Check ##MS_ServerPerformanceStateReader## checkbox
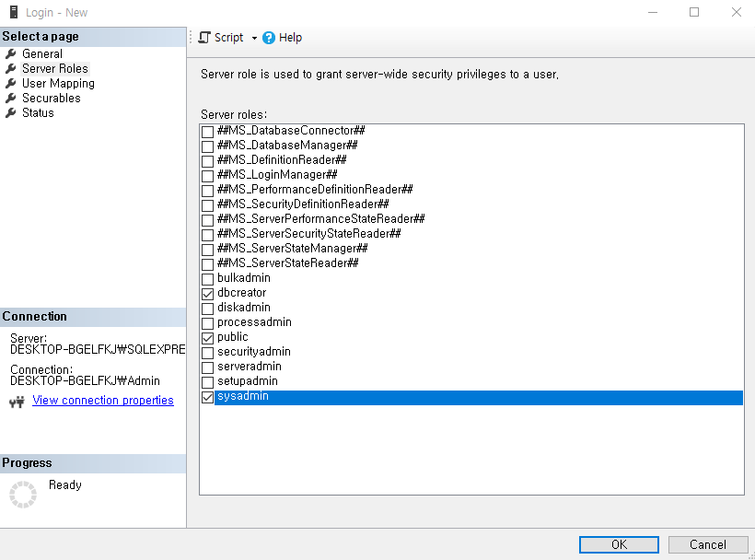Image resolution: width=755 pixels, height=560 pixels. pyautogui.click(x=207, y=220)
